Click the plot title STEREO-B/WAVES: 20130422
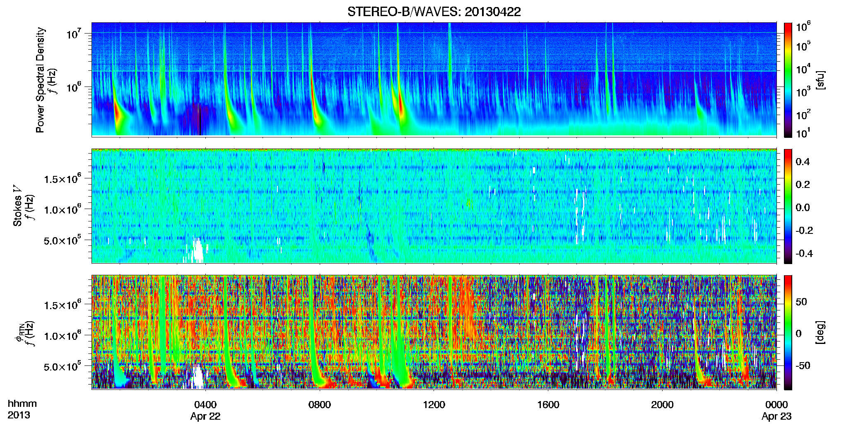868x447 pixels. click(x=434, y=12)
